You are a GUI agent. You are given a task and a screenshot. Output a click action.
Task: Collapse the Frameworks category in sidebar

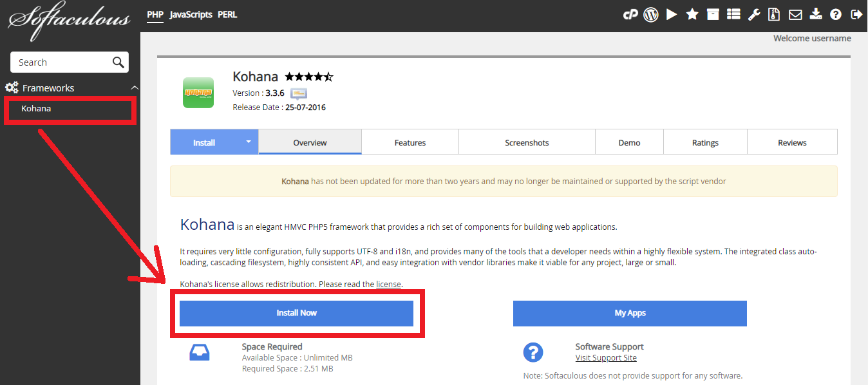pos(134,88)
